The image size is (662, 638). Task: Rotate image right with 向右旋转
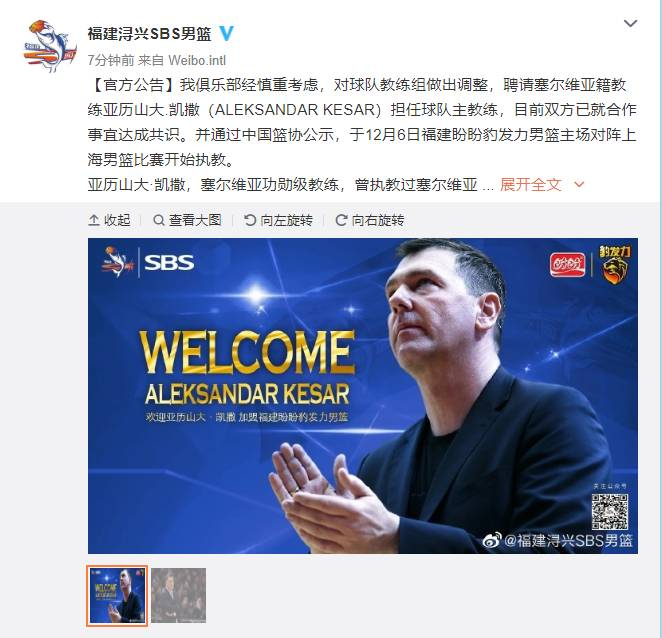pyautogui.click(x=370, y=220)
